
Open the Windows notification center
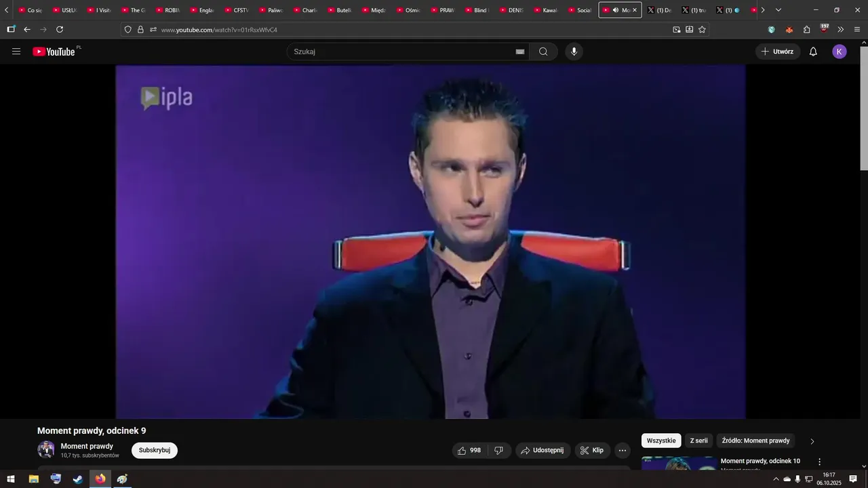pyautogui.click(x=853, y=479)
